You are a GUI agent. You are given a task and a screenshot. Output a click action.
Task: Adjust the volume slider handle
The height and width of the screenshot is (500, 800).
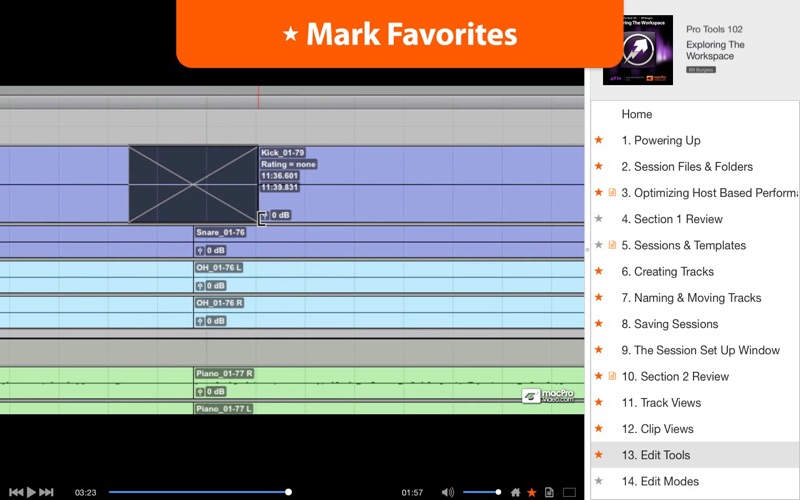[498, 492]
